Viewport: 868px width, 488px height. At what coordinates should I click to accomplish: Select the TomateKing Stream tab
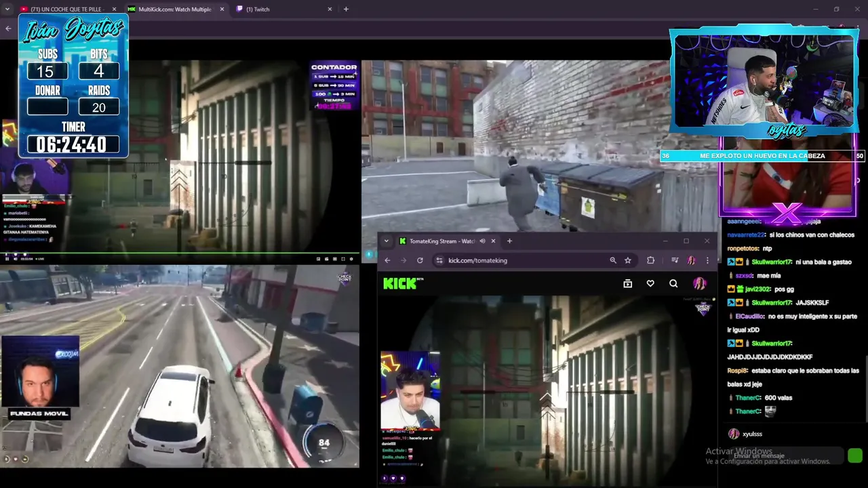(448, 241)
